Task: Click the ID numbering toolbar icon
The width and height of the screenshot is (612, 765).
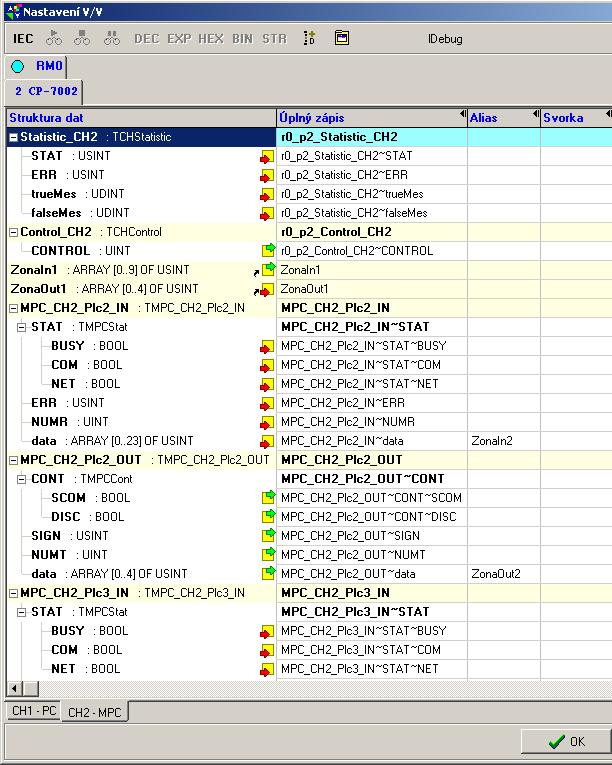Action: pyautogui.click(x=309, y=38)
